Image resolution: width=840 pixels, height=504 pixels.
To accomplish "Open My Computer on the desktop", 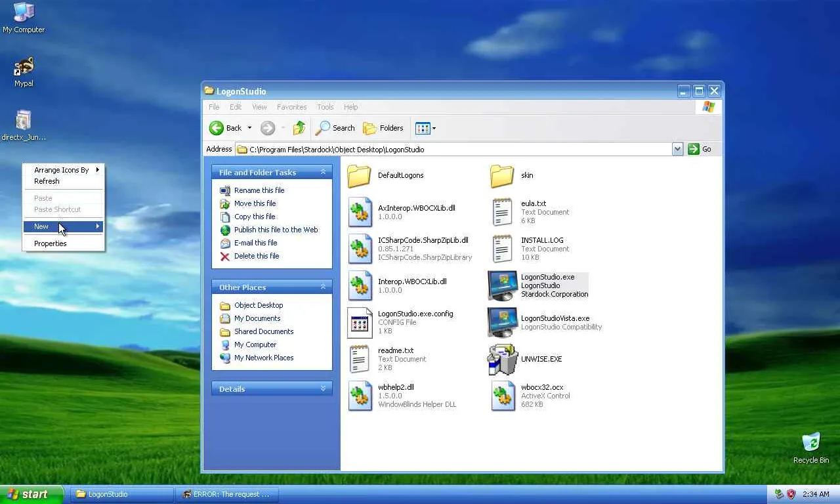I will coord(24,18).
